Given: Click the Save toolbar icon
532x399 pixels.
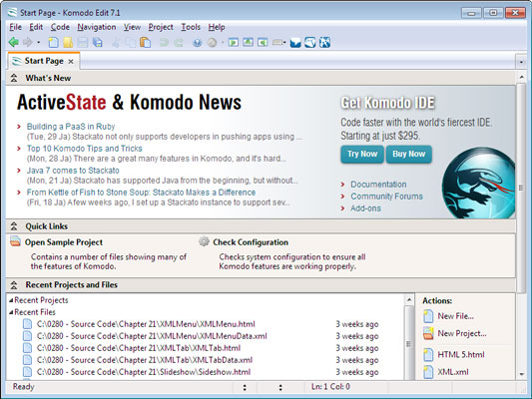Looking at the screenshot, I should coord(83,42).
